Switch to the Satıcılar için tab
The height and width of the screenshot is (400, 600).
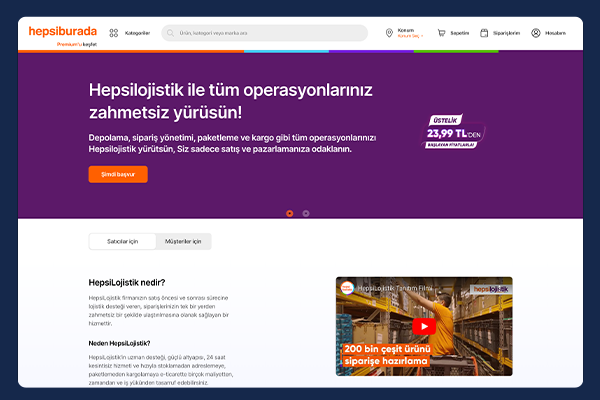click(x=122, y=242)
